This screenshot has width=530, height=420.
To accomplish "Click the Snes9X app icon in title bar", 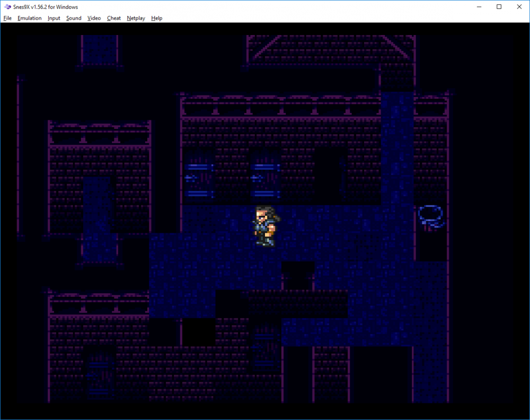I will (7, 7).
